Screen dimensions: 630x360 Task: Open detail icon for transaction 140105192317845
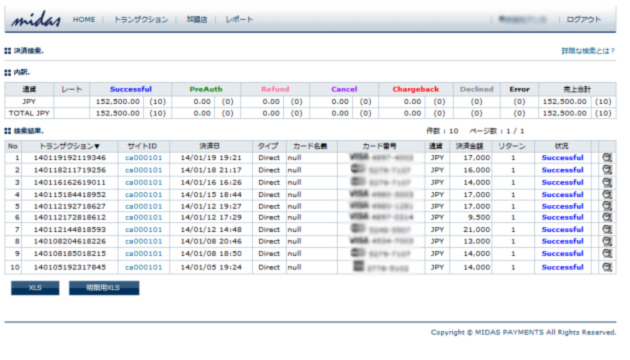607,267
